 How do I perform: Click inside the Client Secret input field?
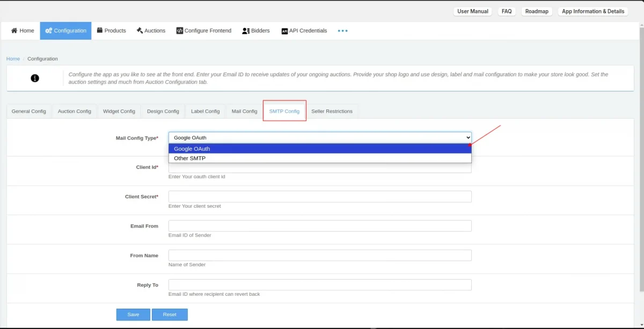320,196
